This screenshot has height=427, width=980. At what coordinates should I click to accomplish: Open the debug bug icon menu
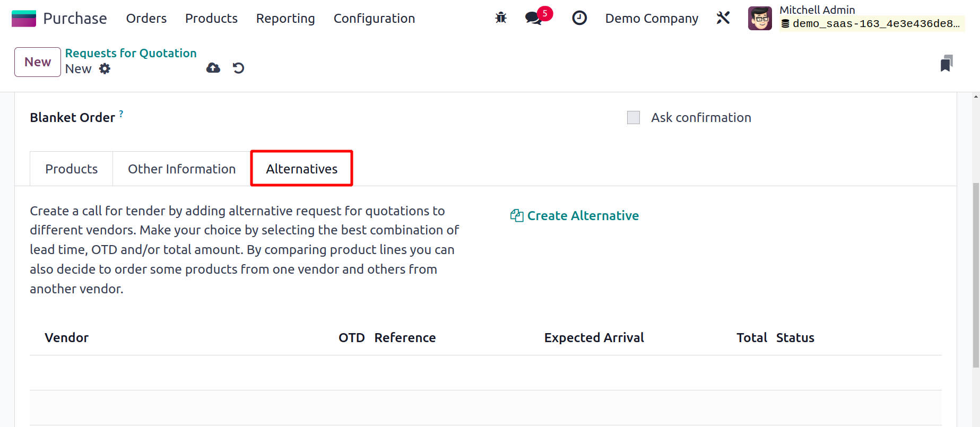click(501, 18)
